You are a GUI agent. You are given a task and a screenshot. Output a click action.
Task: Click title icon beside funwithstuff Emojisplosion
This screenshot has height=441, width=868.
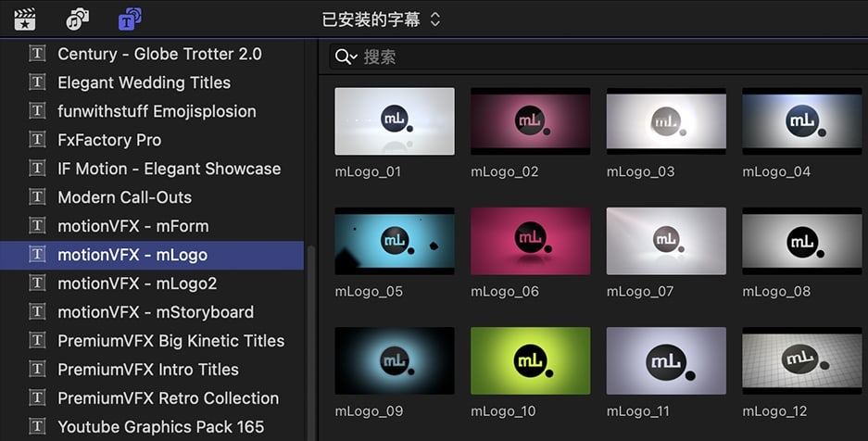37,110
